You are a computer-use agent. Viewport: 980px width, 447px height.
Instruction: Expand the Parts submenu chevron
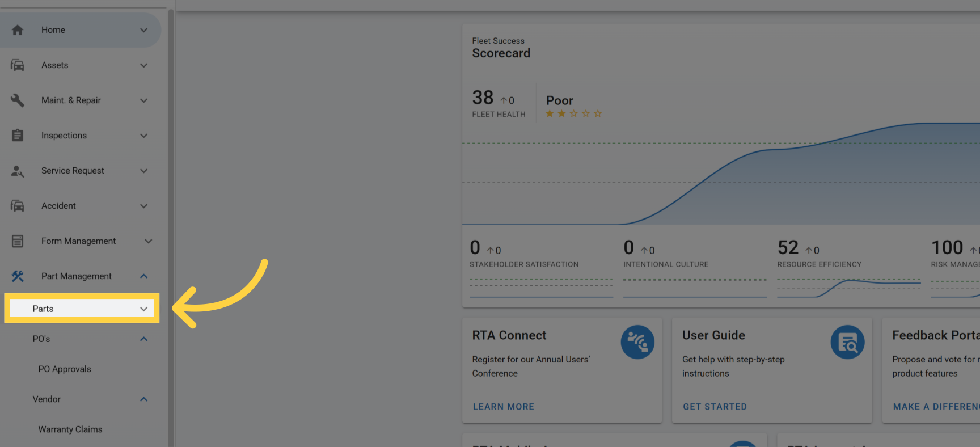(143, 309)
